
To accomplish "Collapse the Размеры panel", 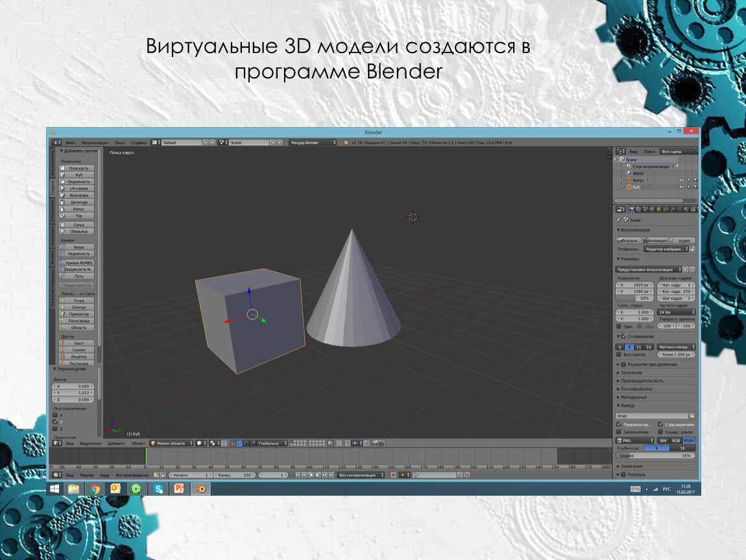I will pyautogui.click(x=629, y=259).
